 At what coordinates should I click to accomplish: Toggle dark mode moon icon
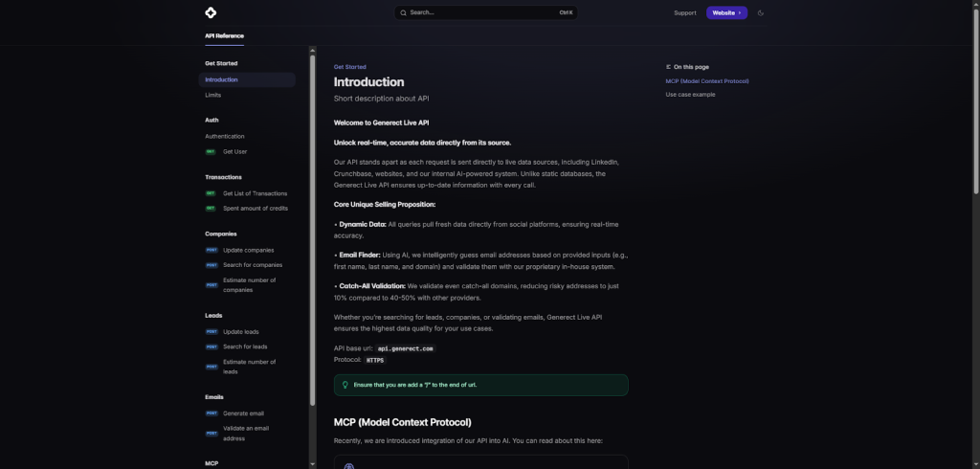(761, 12)
